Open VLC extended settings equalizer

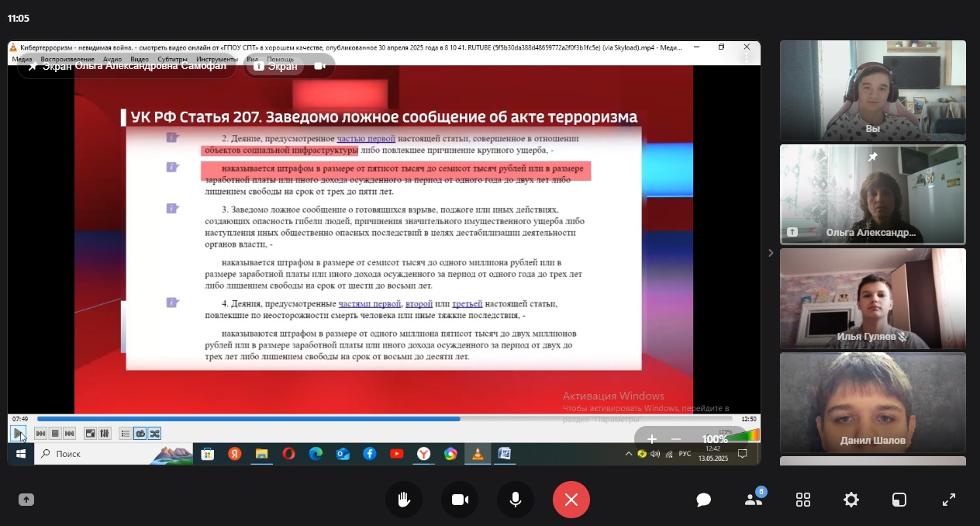click(x=104, y=434)
